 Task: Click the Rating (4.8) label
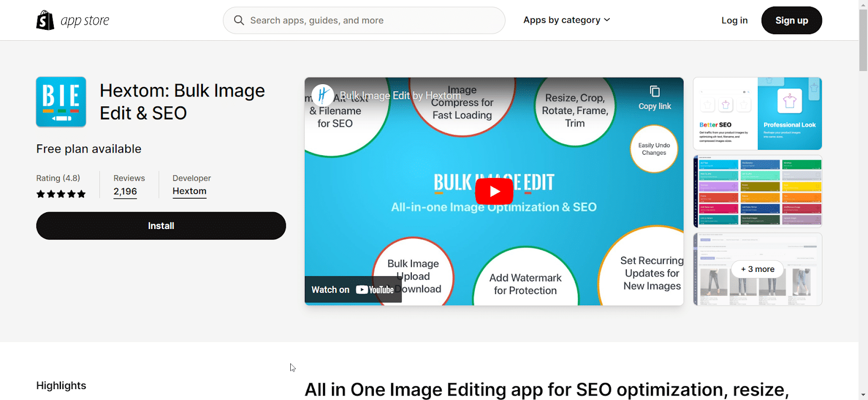pos(58,178)
